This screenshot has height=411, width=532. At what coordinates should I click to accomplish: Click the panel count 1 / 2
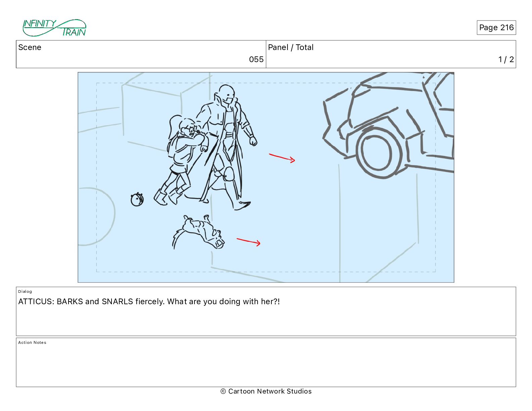(506, 59)
